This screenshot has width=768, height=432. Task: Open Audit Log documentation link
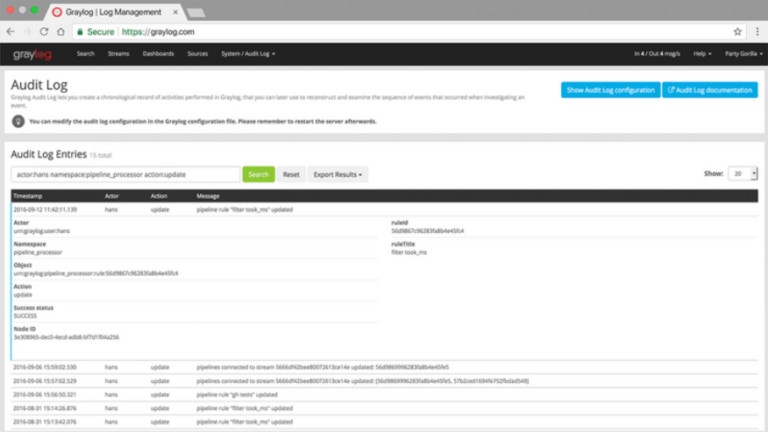tap(709, 90)
